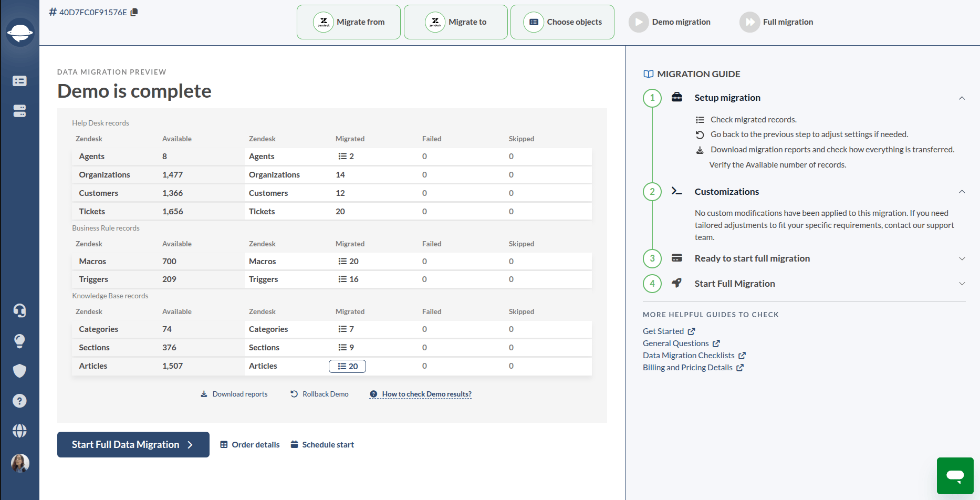Screen dimensions: 980x500
Task: Collapse the Customizations section
Action: (962, 192)
